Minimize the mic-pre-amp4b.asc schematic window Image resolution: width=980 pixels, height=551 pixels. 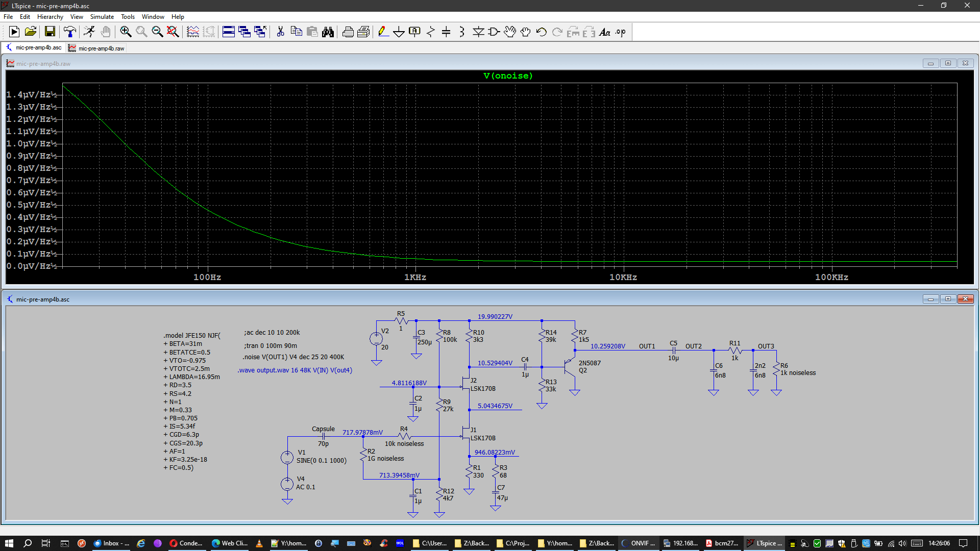click(x=930, y=299)
